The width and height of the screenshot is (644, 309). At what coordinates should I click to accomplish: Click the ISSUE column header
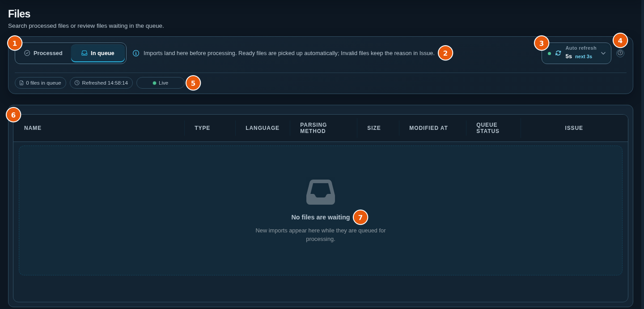click(574, 128)
